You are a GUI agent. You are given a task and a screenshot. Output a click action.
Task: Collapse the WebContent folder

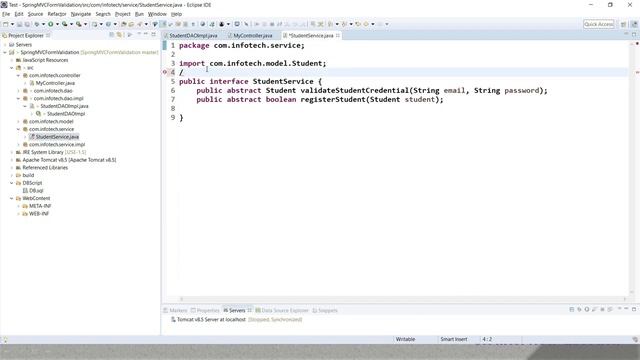pyautogui.click(x=11, y=198)
